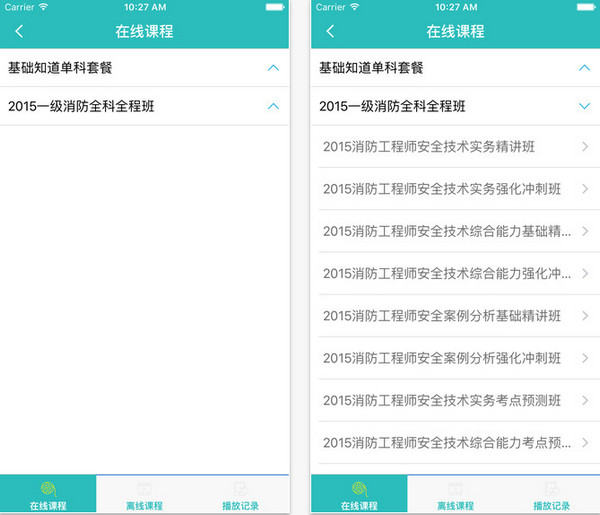Select 在线课程 tab on right screen
This screenshot has height=515, width=600.
pyautogui.click(x=359, y=494)
